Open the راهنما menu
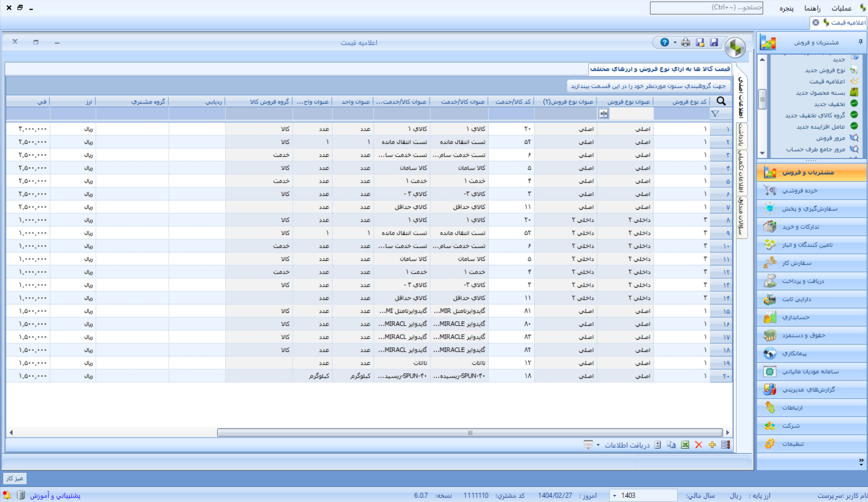This screenshot has height=502, width=868. coord(812,8)
